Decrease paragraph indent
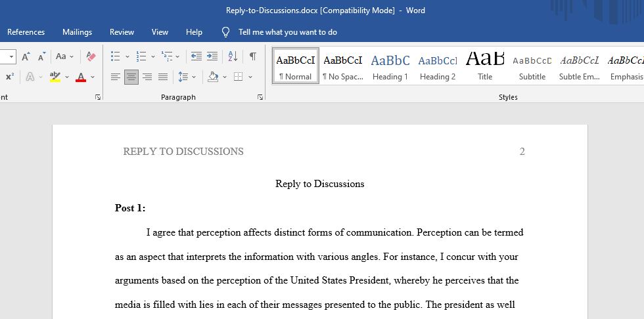 (x=196, y=56)
